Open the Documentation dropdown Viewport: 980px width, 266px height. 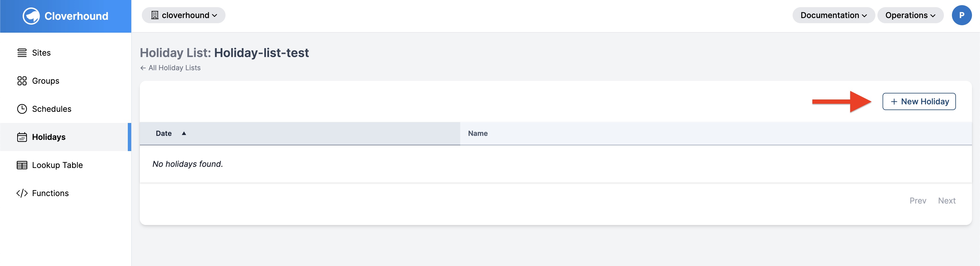[x=834, y=15]
